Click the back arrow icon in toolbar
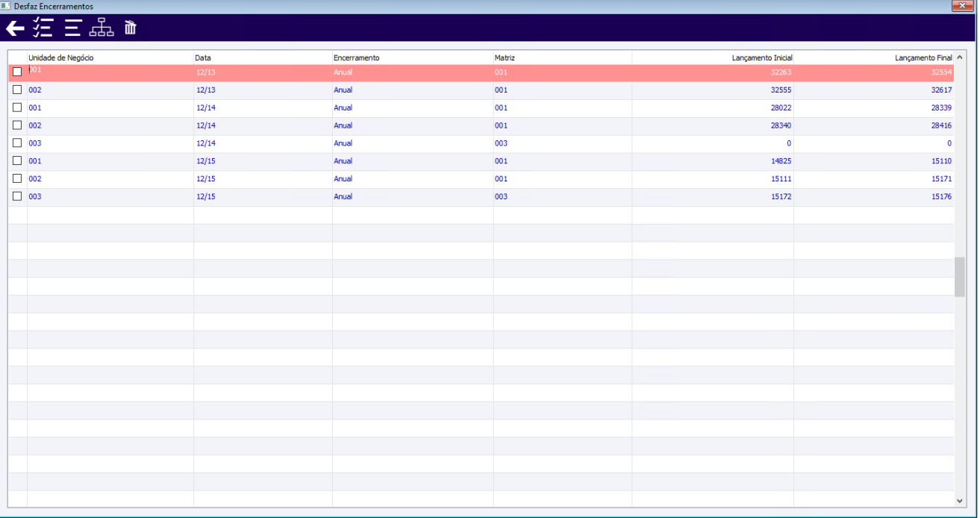Image resolution: width=980 pixels, height=518 pixels. (x=15, y=28)
